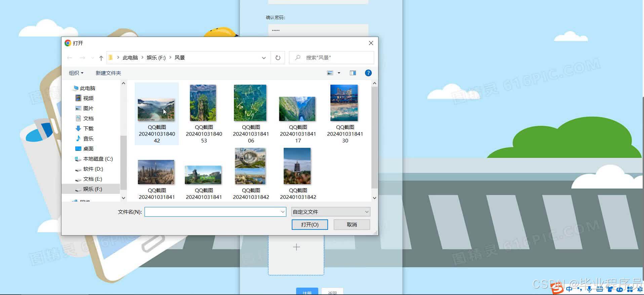Refresh the 风景 folder view
This screenshot has width=644, height=295.
278,58
